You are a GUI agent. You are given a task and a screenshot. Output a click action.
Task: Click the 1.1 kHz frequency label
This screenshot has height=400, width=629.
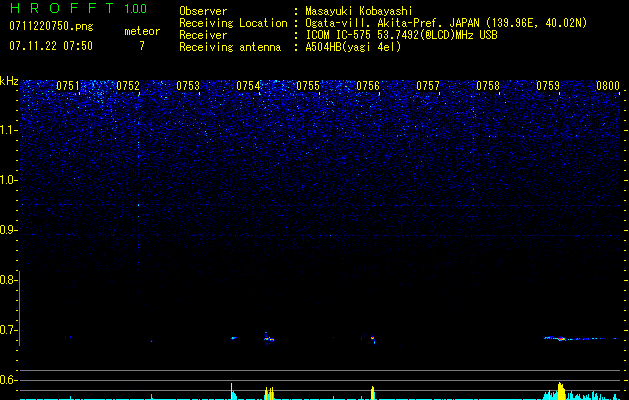[8, 130]
